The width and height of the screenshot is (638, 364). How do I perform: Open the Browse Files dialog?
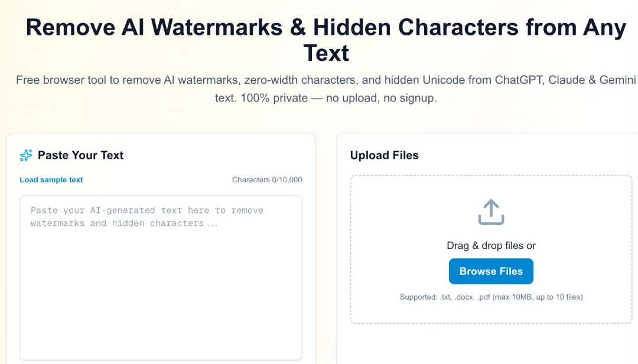(491, 271)
